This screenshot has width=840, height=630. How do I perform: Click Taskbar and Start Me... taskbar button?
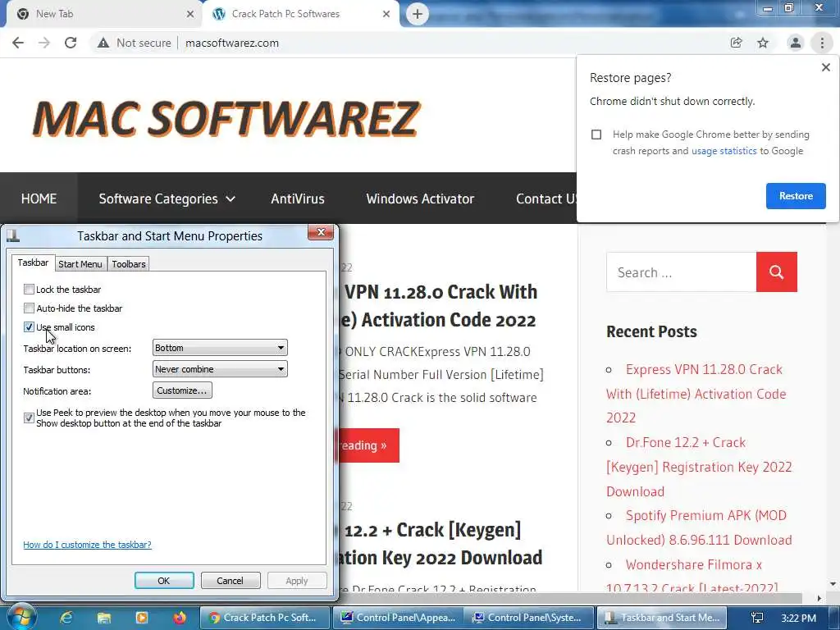pos(662,618)
